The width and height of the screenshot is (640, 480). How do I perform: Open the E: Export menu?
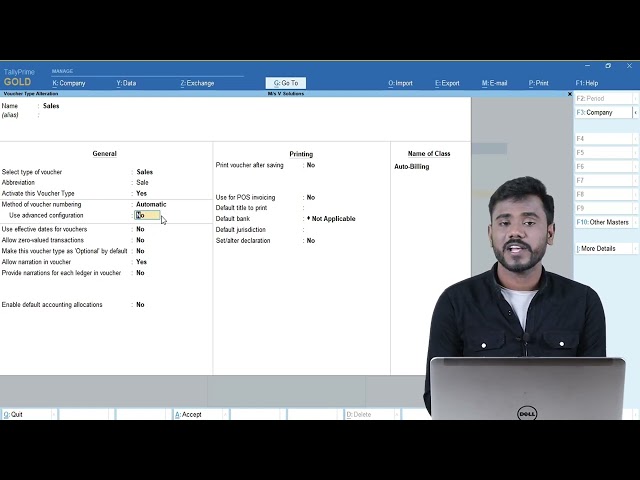click(447, 83)
